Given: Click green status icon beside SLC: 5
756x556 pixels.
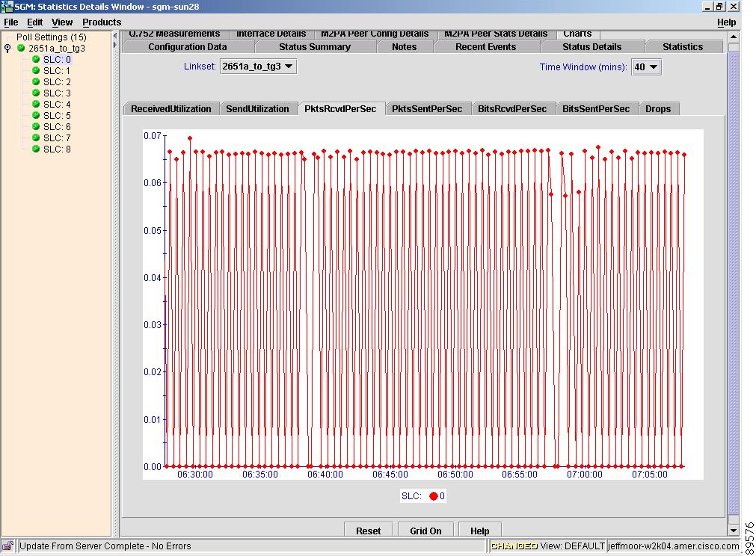Looking at the screenshot, I should (35, 116).
